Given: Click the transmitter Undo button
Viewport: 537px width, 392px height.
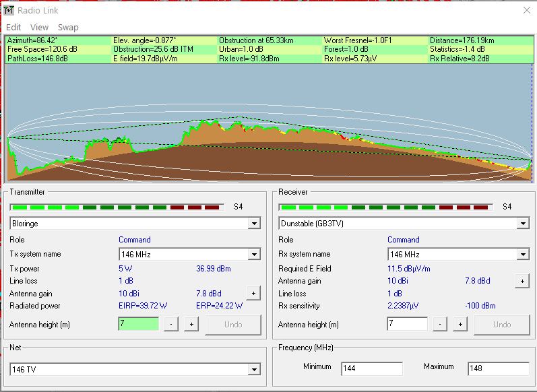Looking at the screenshot, I should coord(233,325).
